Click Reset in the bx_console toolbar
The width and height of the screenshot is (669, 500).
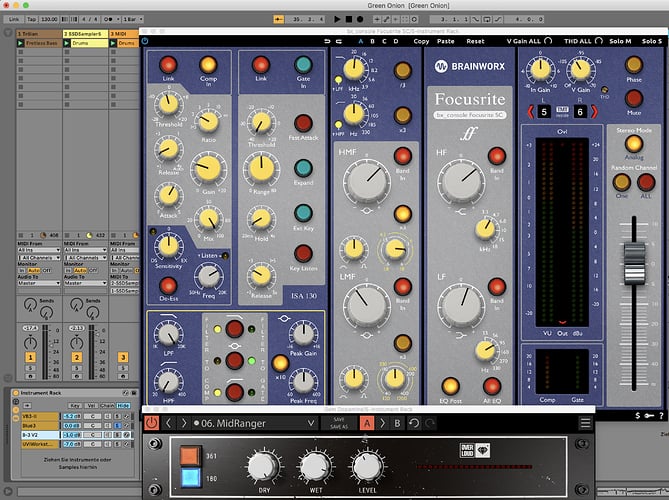475,41
